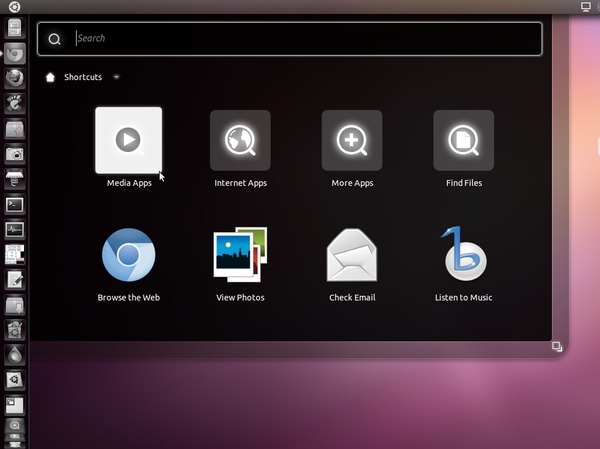Open the Media Apps shortcut

click(x=128, y=141)
